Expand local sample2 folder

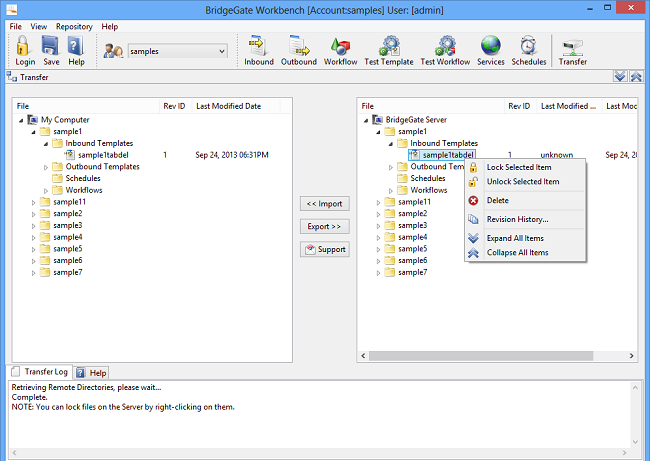[x=34, y=214]
